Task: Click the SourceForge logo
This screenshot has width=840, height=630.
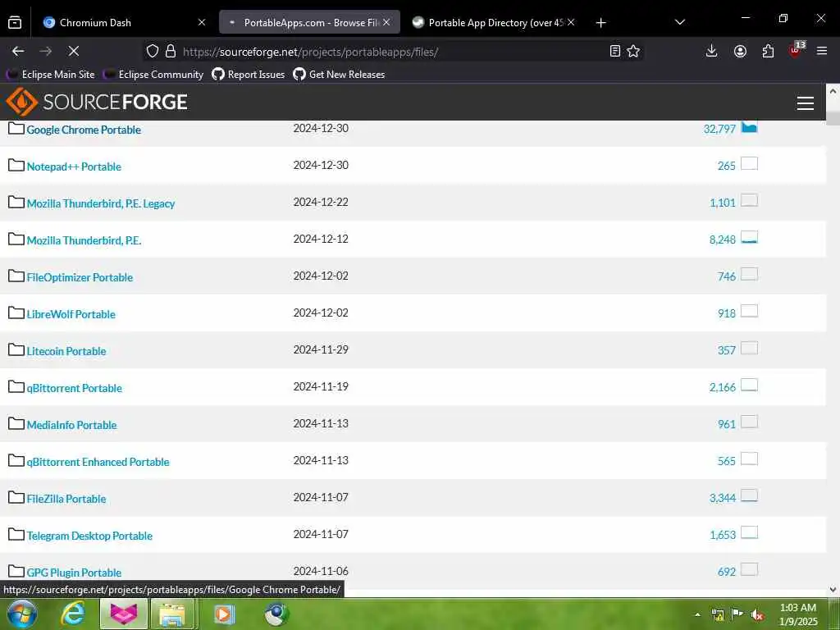Action: point(97,102)
